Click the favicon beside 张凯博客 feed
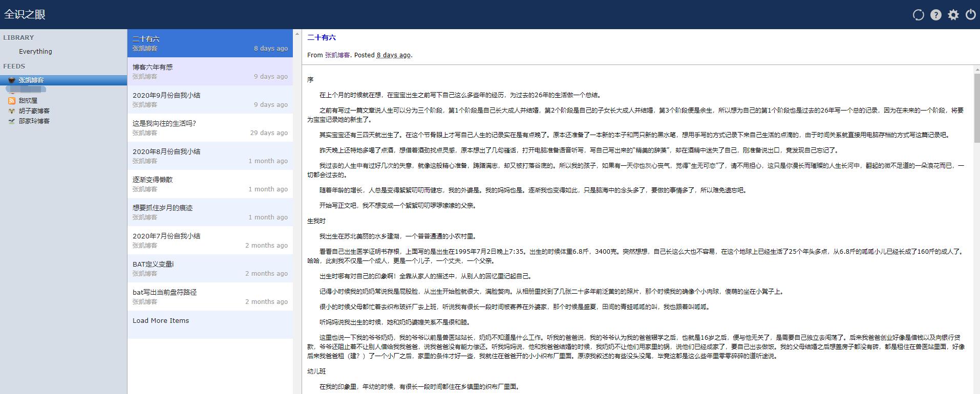 [12, 80]
